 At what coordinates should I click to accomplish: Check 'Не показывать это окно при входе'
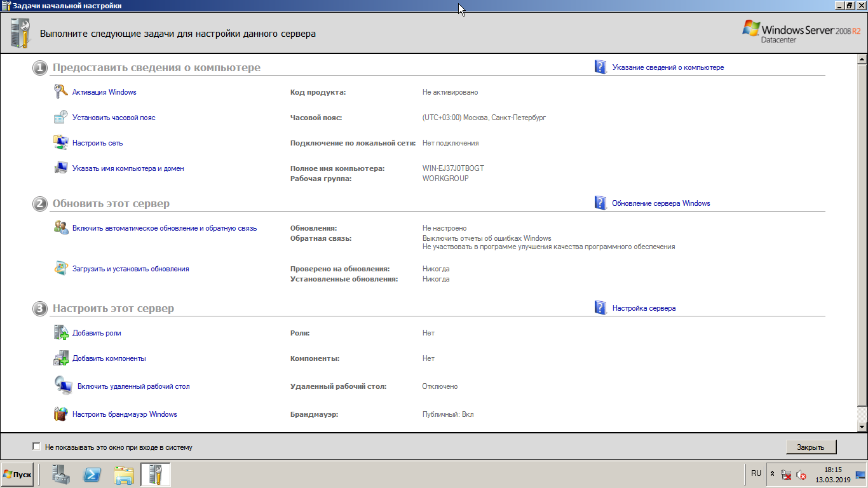click(x=36, y=447)
